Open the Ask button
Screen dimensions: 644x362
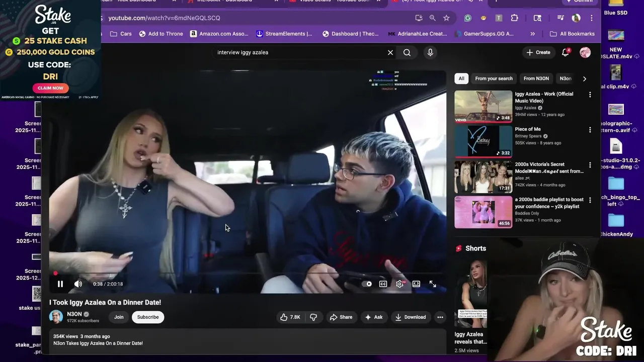(374, 317)
